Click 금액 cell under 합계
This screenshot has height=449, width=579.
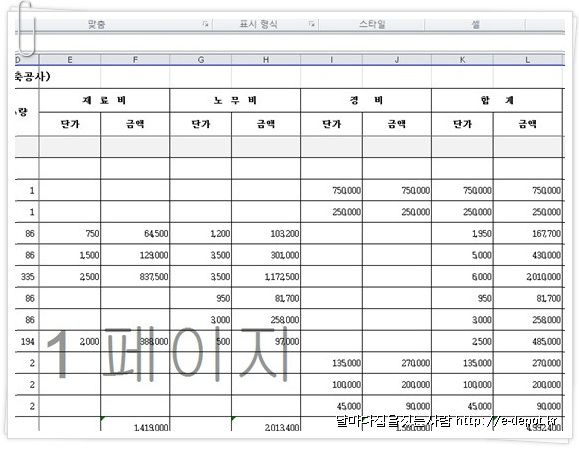(x=528, y=124)
